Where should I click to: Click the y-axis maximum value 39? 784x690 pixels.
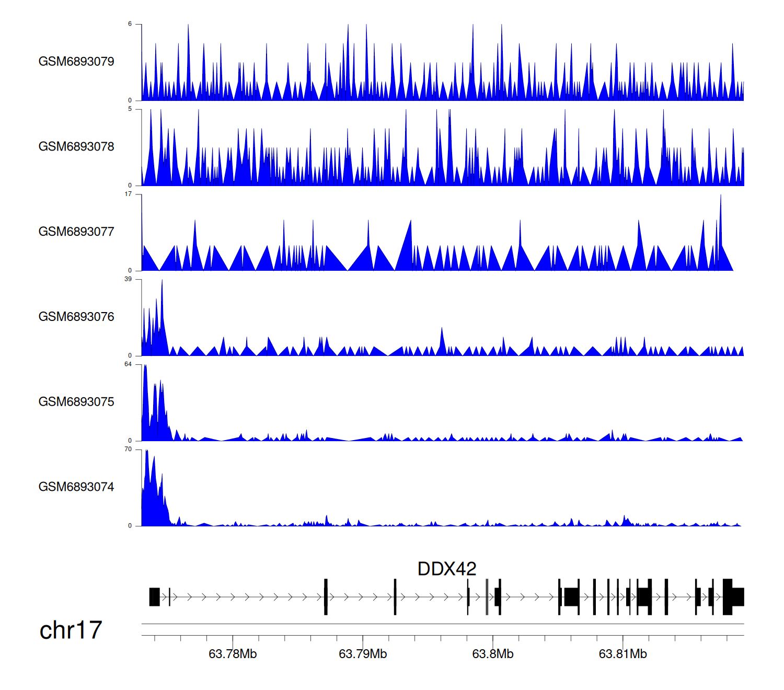click(x=128, y=279)
